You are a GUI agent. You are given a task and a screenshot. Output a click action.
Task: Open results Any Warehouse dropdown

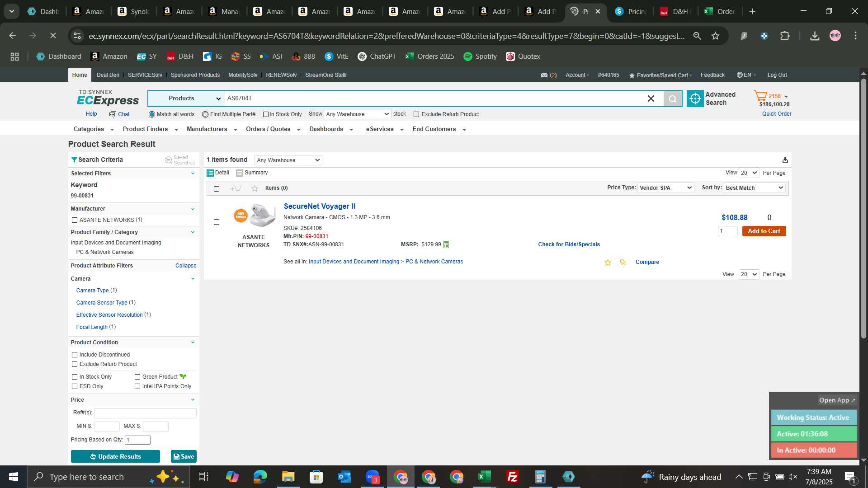[x=288, y=160]
